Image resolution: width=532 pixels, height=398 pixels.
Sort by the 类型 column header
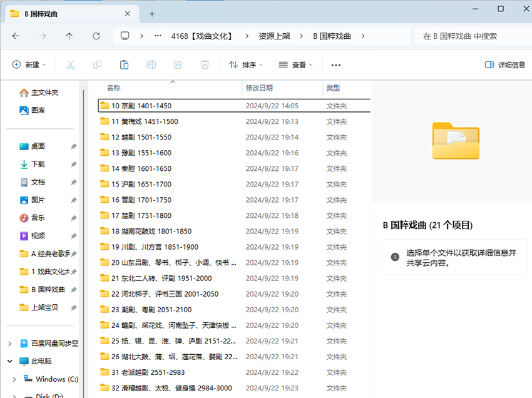pos(333,88)
